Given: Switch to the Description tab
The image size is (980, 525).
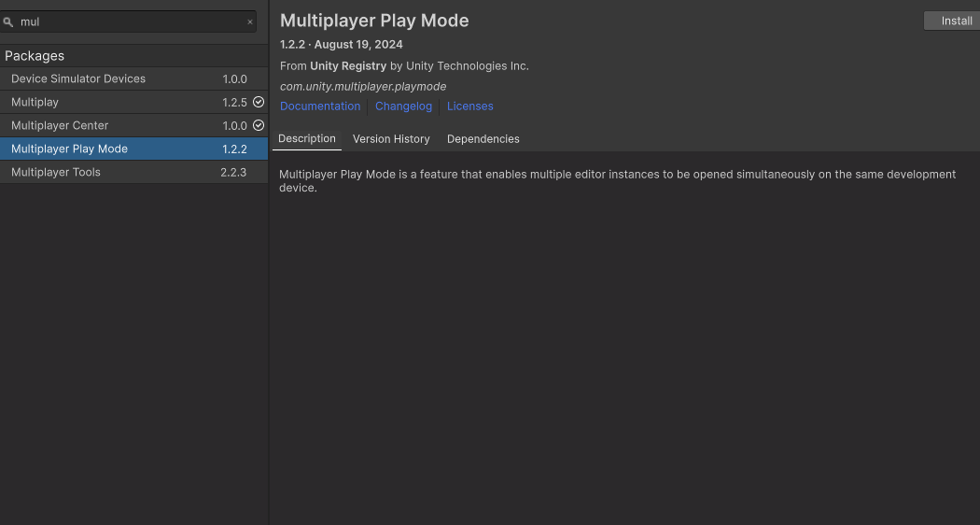Looking at the screenshot, I should pos(307,139).
